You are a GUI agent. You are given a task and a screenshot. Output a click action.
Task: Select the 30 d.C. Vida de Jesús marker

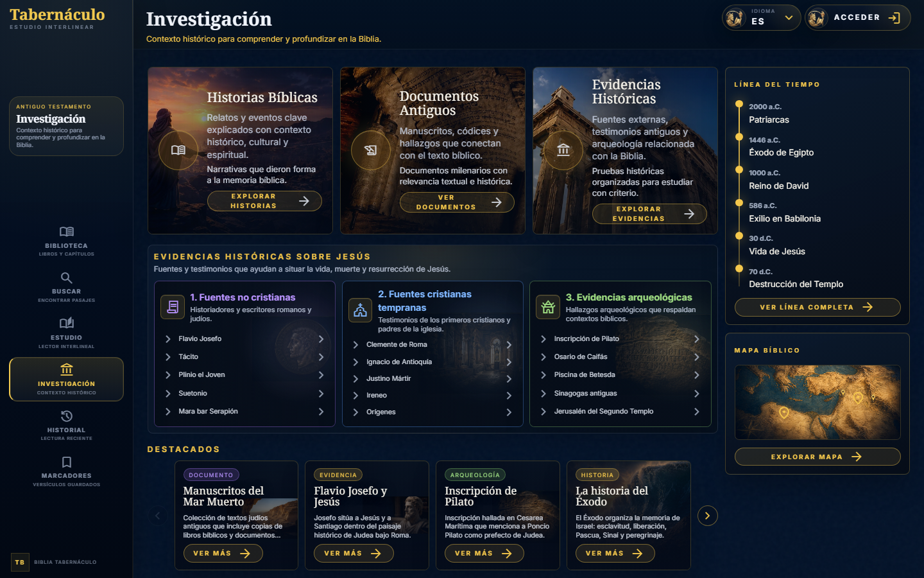(739, 236)
